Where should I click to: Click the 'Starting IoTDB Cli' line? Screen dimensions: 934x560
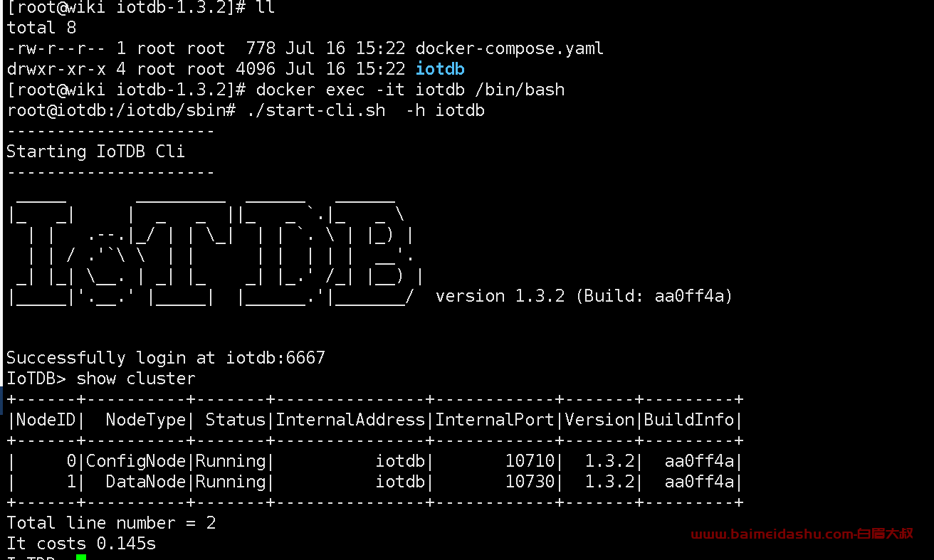[x=95, y=152]
